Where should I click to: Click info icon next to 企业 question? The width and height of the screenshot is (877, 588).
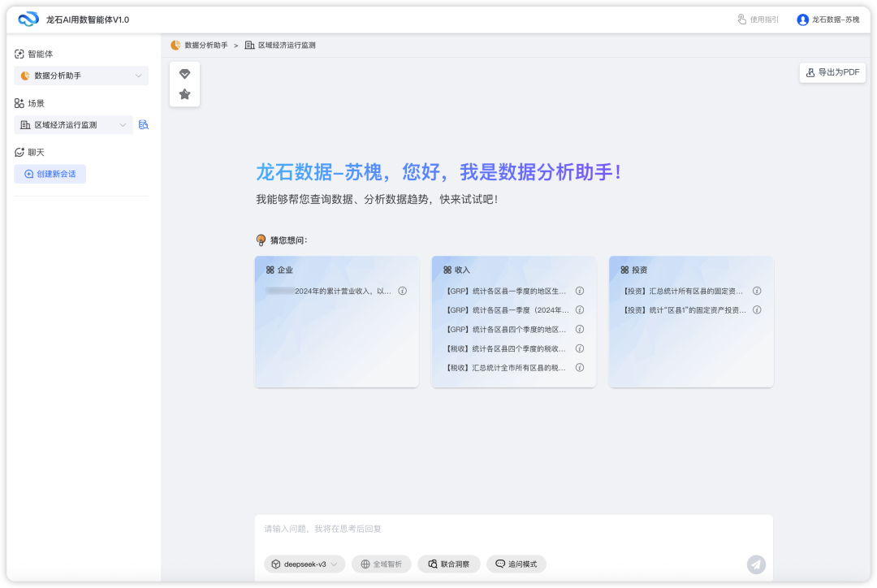pyautogui.click(x=402, y=291)
